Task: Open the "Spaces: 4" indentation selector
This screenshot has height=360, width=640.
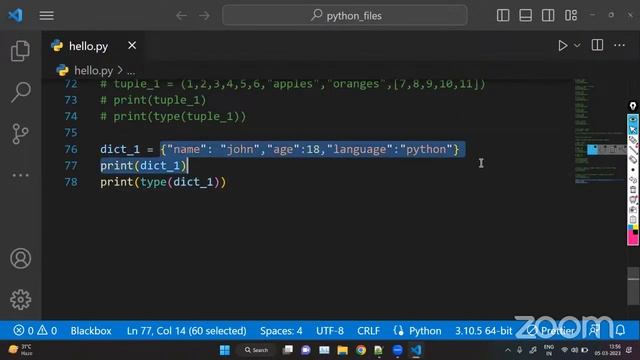Action: click(281, 331)
